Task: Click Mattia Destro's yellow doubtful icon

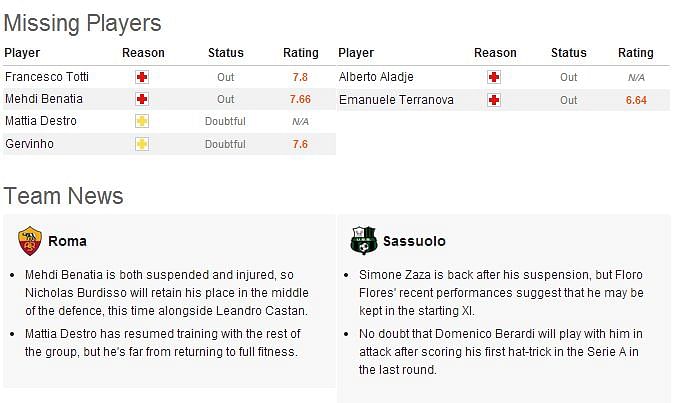Action: [x=142, y=122]
